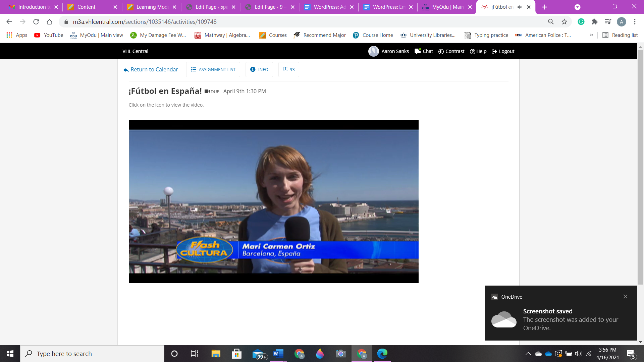The height and width of the screenshot is (362, 644).
Task: Open the ASSIGNMENT LIST button
Action: 213,69
